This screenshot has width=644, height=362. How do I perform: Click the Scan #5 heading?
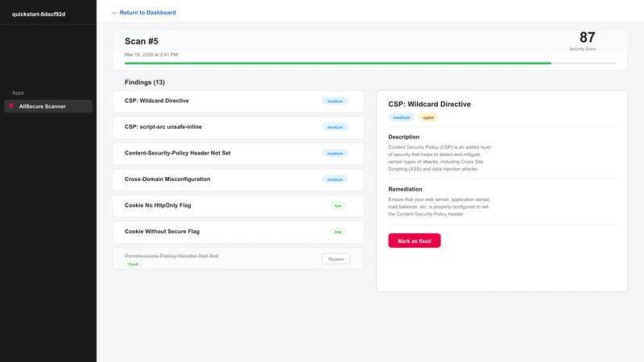(x=142, y=42)
